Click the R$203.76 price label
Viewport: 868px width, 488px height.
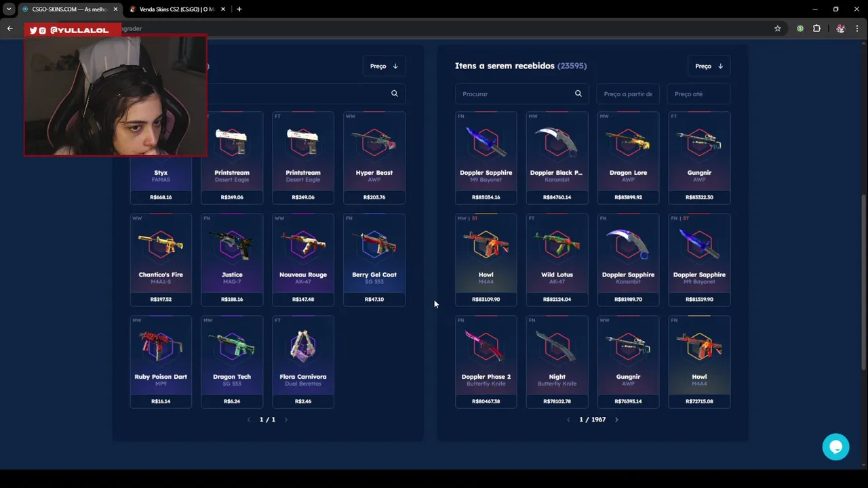(374, 197)
